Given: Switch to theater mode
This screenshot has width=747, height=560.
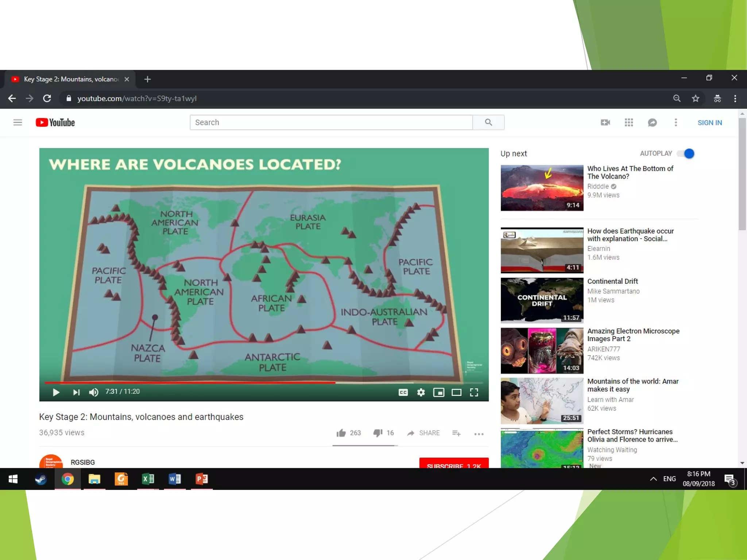Looking at the screenshot, I should click(x=456, y=392).
